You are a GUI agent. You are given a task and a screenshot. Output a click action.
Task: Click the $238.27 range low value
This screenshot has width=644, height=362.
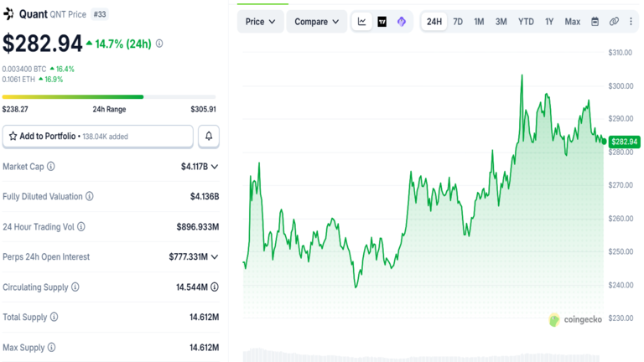click(x=15, y=109)
